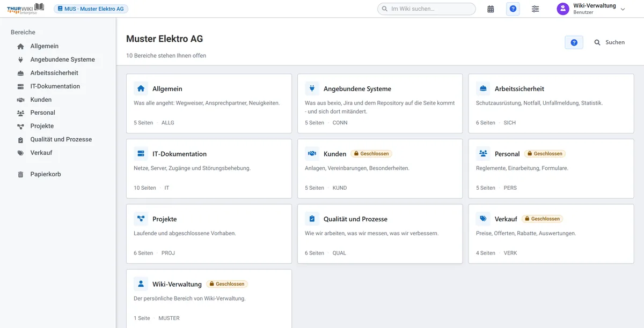Click the Geschlossen badge on Verkauf card
The image size is (644, 328).
point(542,219)
